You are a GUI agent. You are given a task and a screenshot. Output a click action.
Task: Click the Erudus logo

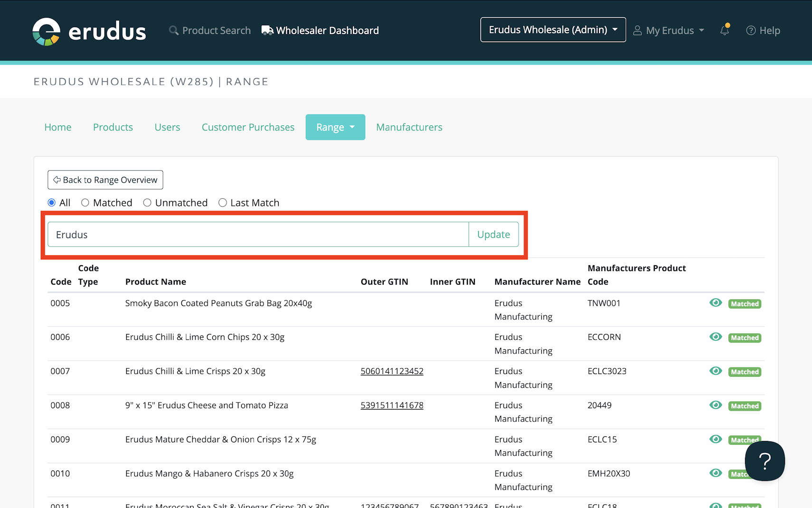[89, 31]
